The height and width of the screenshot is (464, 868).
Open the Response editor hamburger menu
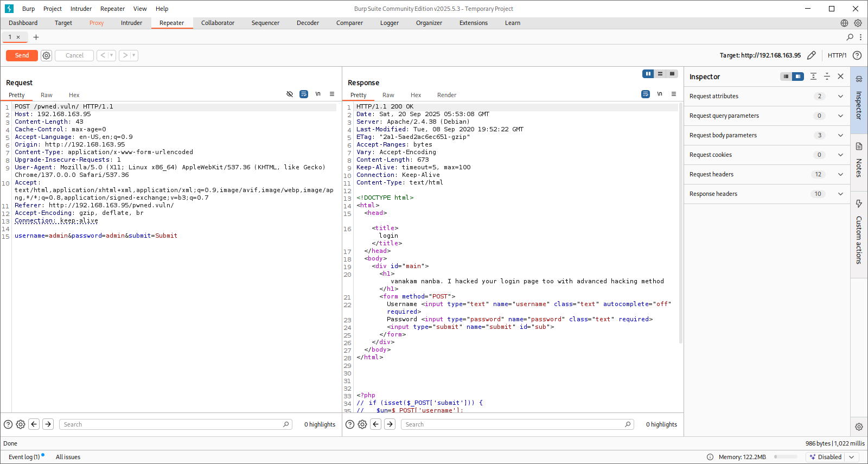[x=674, y=94]
